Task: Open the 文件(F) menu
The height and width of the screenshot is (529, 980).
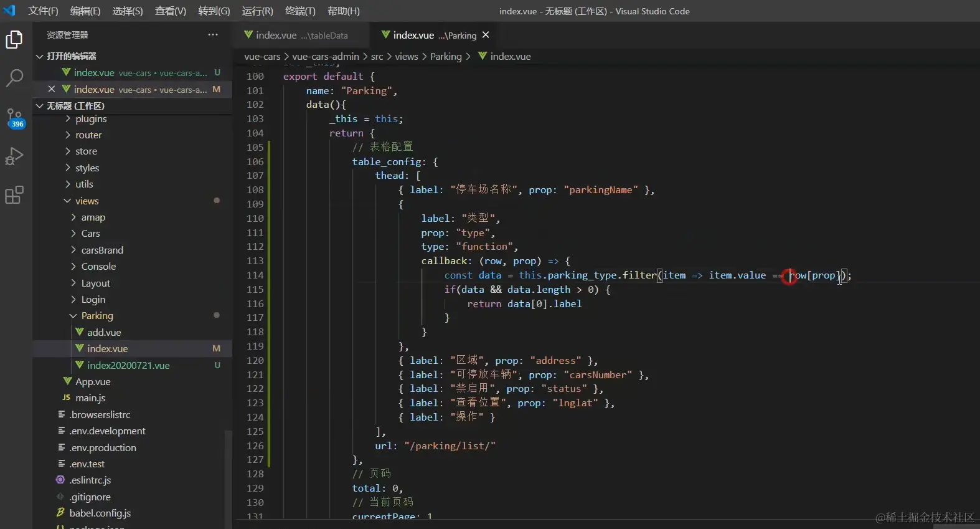Action: pos(43,11)
